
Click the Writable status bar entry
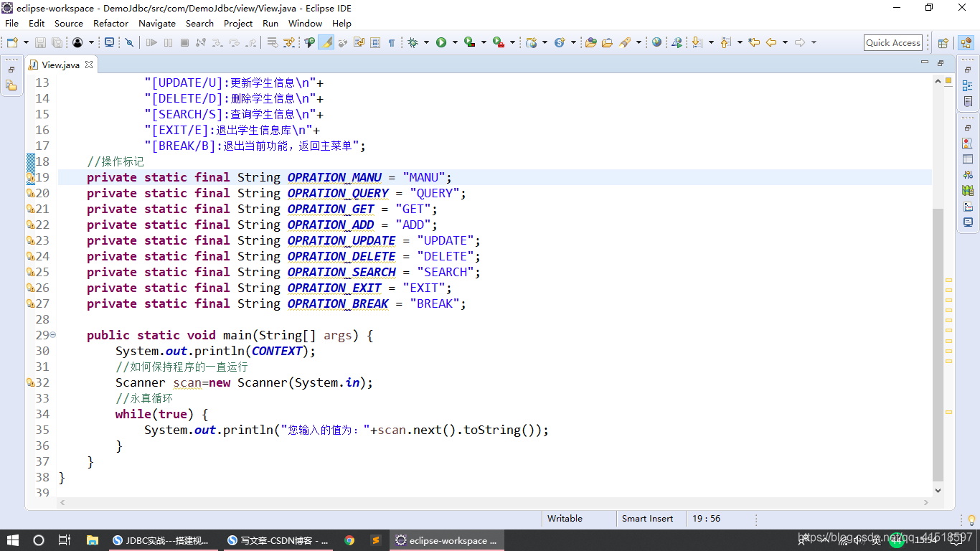[565, 519]
